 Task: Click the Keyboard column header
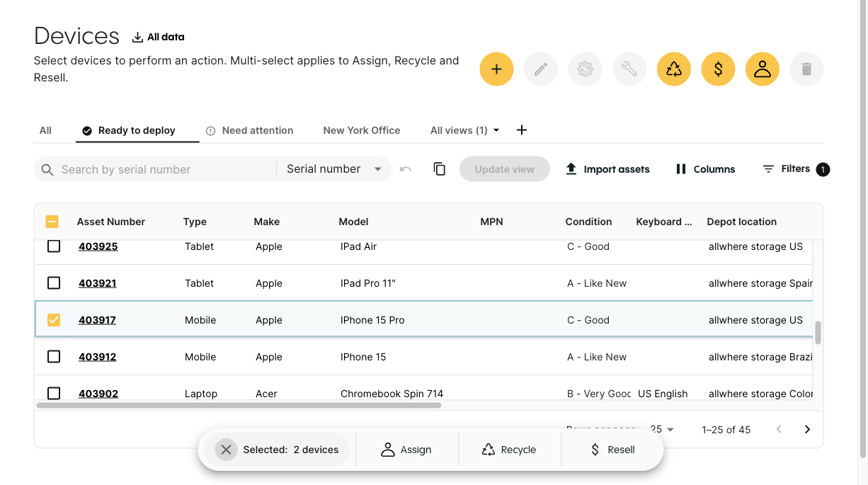664,222
